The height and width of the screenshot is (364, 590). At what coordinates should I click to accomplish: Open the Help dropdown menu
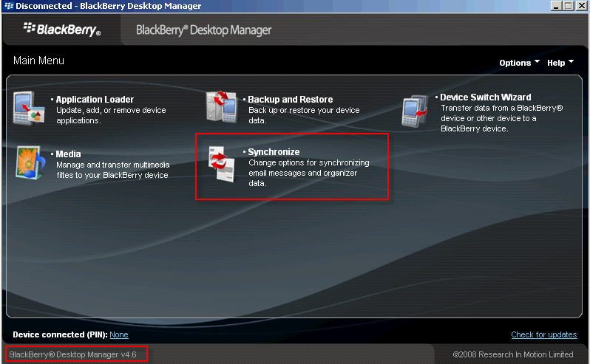(560, 63)
